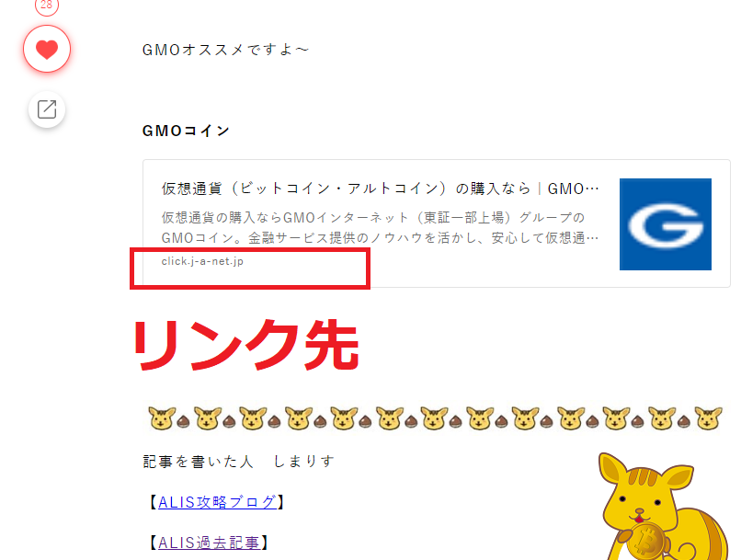Click the GMOコイン heading
Screen dimensions: 741x560
pyautogui.click(x=187, y=131)
